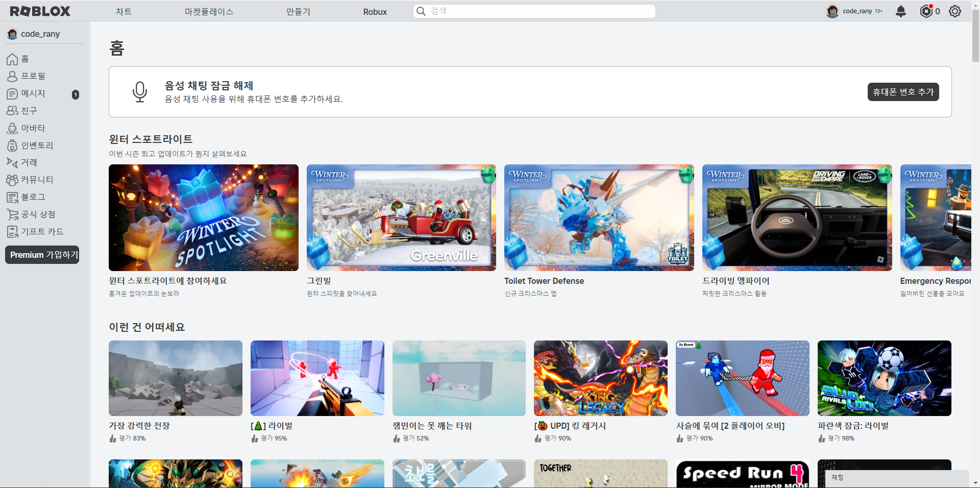The image size is (980, 488).
Task: Click the 평가 52% rating text
Action: [x=416, y=438]
